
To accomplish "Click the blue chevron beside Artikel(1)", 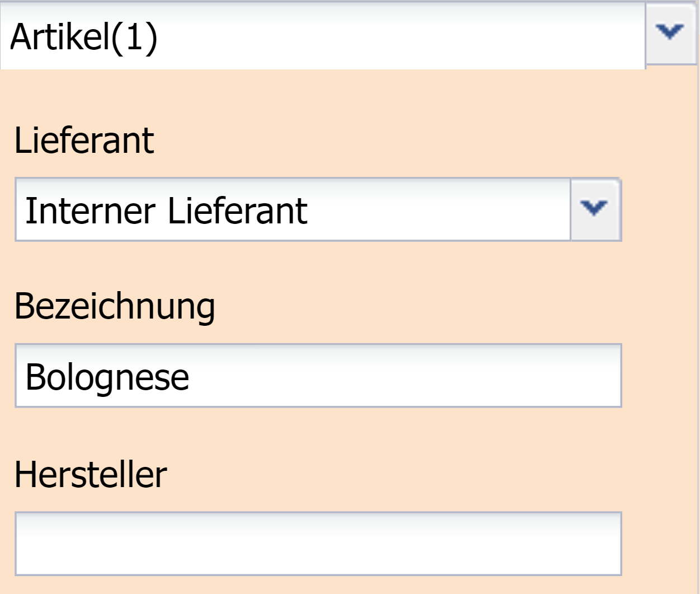I will [x=670, y=32].
